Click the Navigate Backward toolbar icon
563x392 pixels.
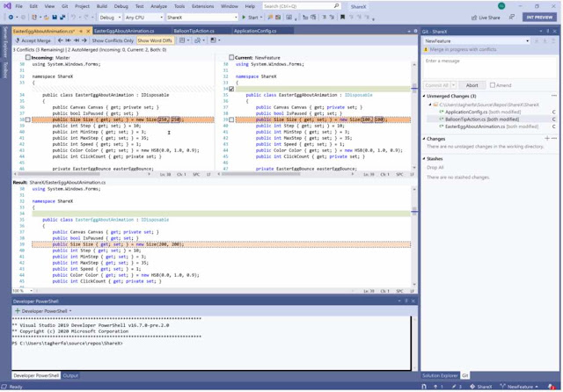pos(11,18)
